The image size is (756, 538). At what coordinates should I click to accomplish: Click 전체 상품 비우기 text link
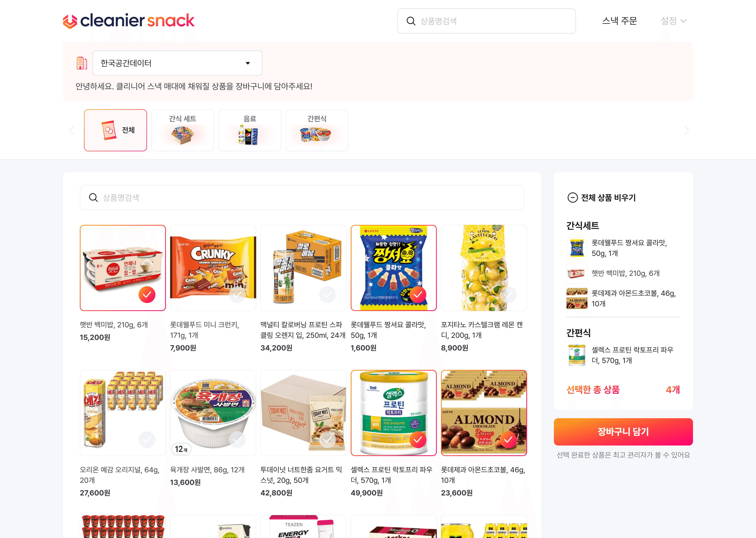pos(608,198)
